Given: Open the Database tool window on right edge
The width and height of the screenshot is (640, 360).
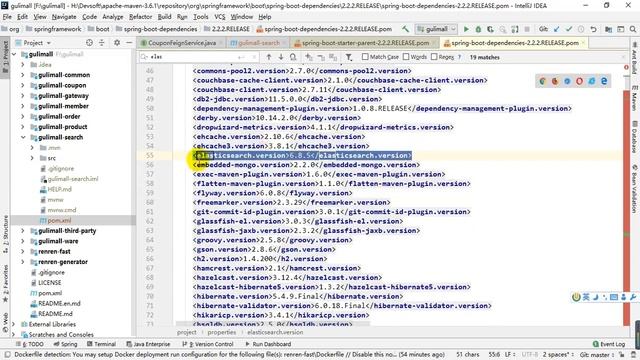Looking at the screenshot, I should click(634, 137).
